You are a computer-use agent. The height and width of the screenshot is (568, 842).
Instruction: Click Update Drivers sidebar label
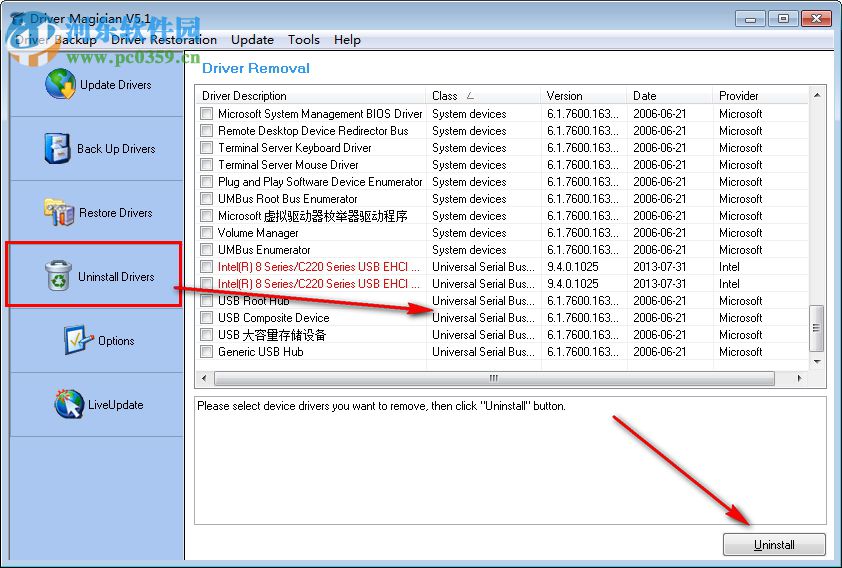pyautogui.click(x=115, y=85)
